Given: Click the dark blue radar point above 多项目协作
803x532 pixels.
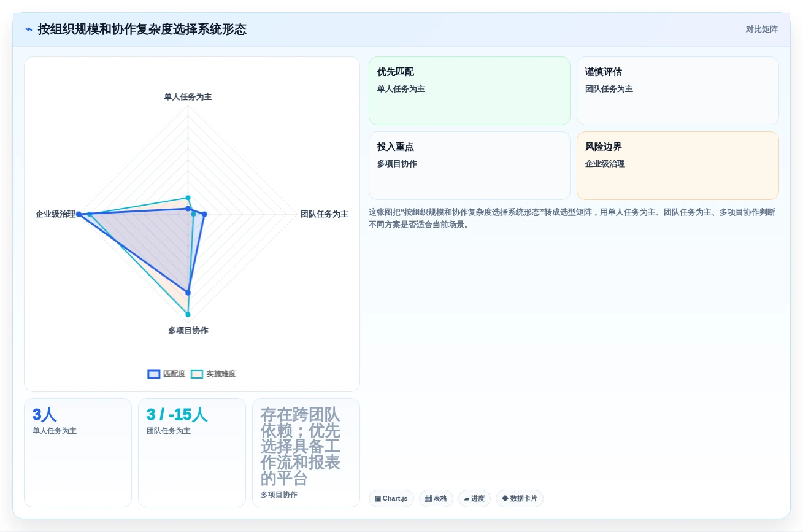Looking at the screenshot, I should pyautogui.click(x=188, y=293).
